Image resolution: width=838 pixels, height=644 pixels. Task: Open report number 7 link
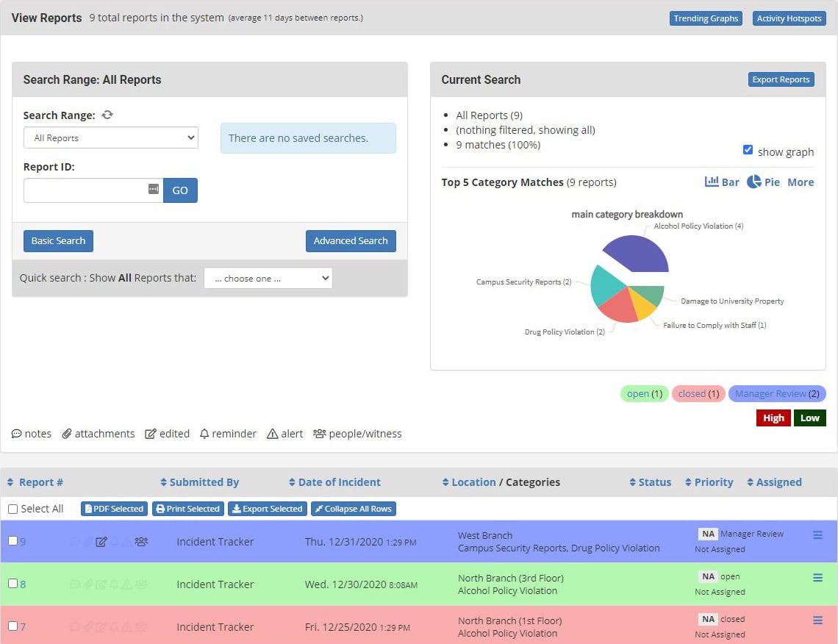[x=23, y=627]
